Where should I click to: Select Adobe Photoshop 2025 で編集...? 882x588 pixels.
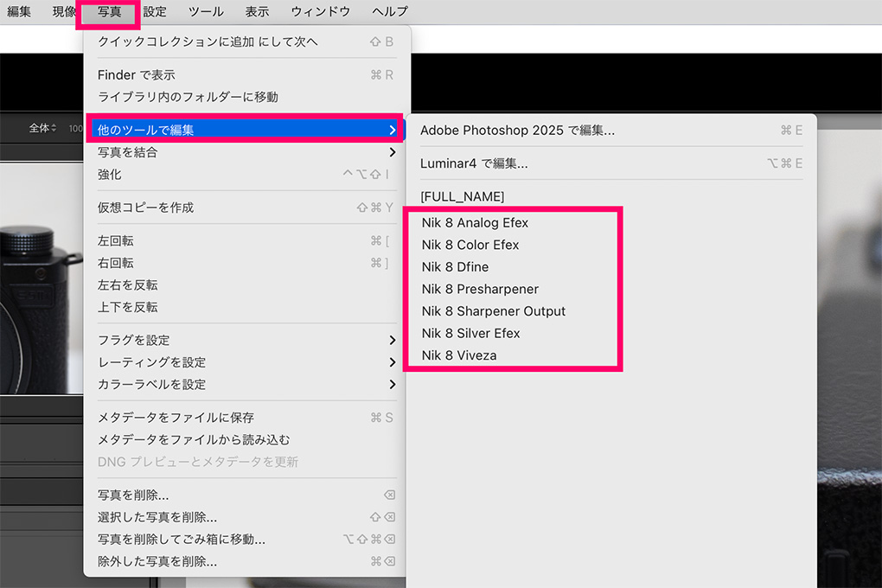click(x=611, y=130)
